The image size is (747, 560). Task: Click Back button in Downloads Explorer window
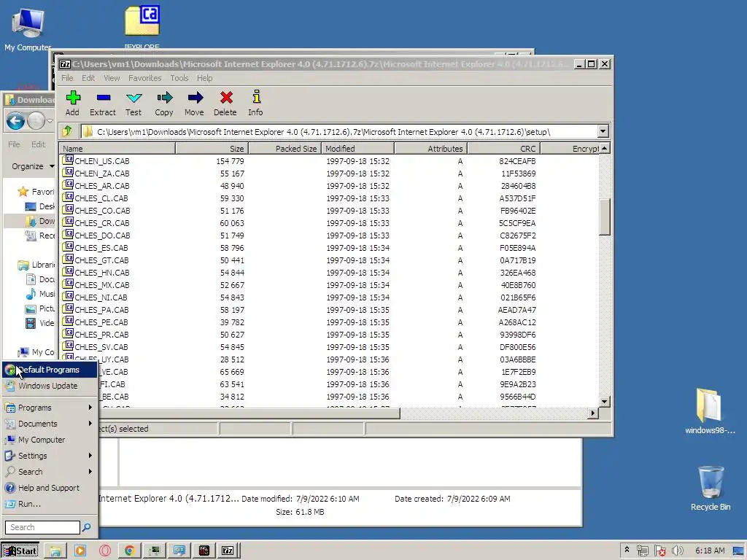[16, 121]
